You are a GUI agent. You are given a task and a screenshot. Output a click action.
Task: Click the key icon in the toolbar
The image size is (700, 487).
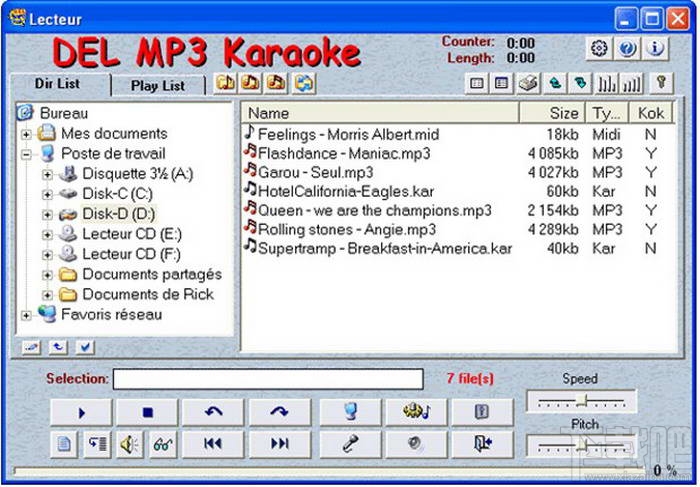pyautogui.click(x=661, y=83)
